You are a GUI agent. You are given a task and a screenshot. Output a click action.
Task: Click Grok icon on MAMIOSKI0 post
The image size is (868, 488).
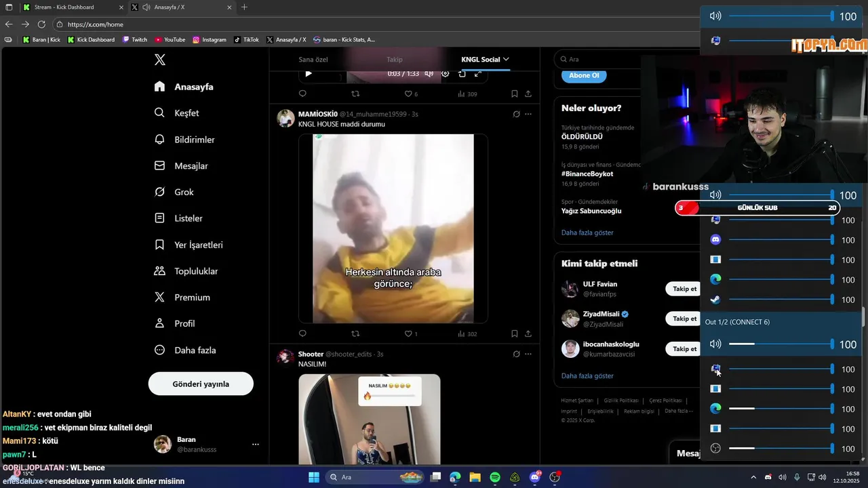(x=516, y=114)
